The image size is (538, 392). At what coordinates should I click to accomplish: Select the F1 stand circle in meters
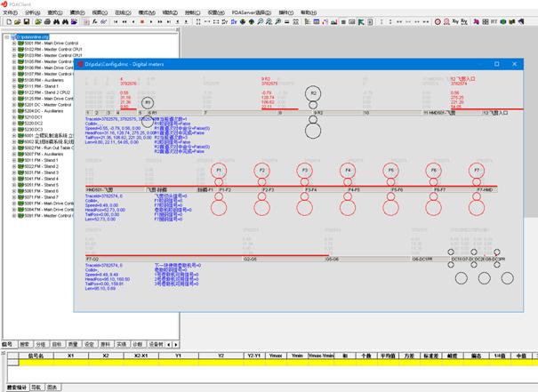220,170
